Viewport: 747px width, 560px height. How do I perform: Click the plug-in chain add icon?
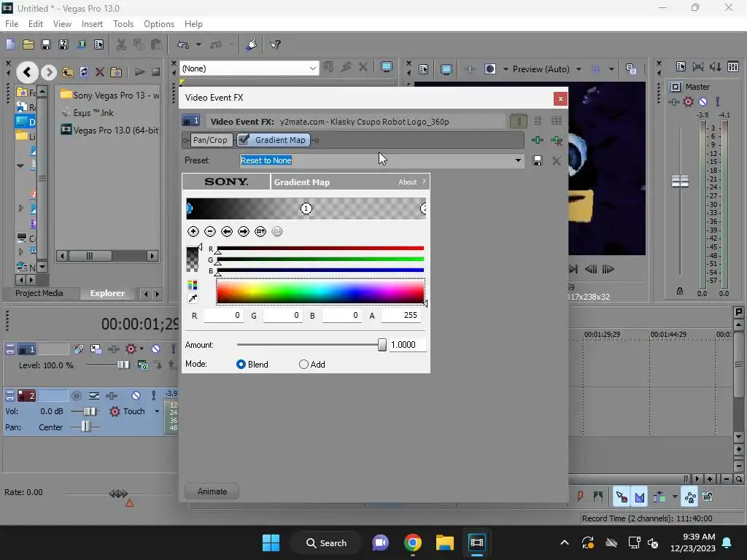coord(538,140)
